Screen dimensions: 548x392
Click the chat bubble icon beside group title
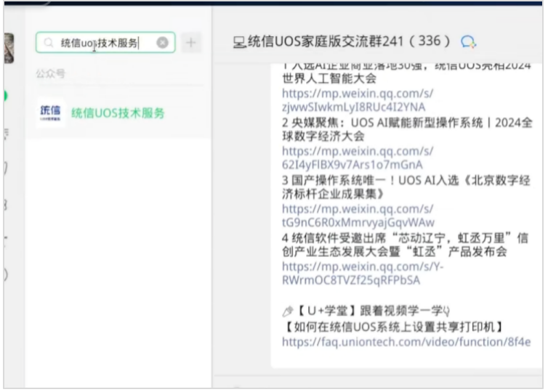pyautogui.click(x=468, y=42)
